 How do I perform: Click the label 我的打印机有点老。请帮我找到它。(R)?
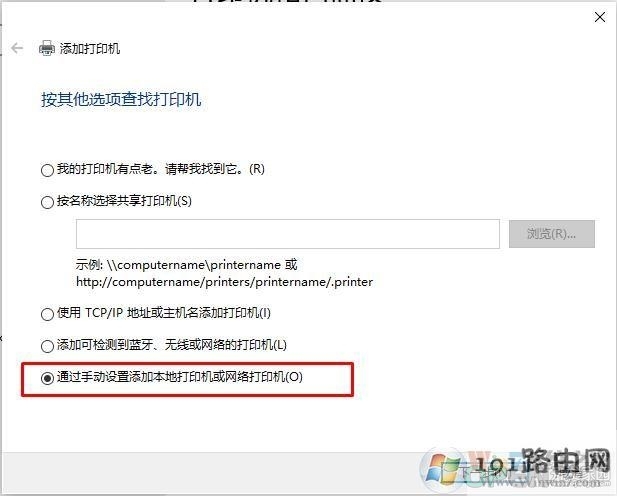coord(161,169)
